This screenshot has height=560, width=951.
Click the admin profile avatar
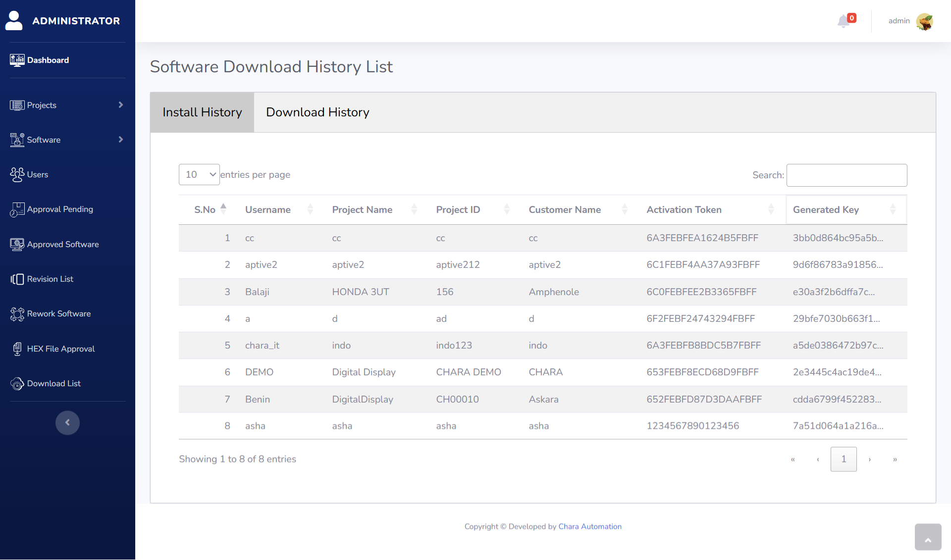click(x=924, y=21)
